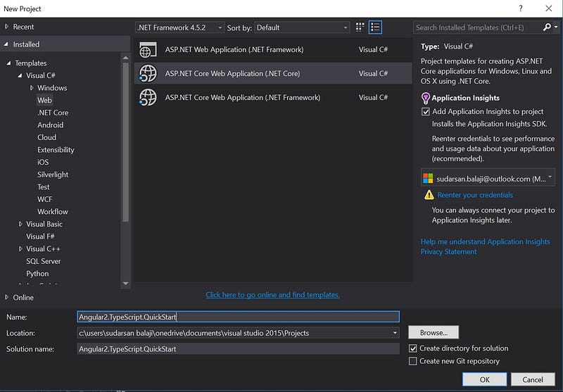Image resolution: width=563 pixels, height=392 pixels.
Task: Click the Microsoft account logo icon
Action: (x=428, y=179)
